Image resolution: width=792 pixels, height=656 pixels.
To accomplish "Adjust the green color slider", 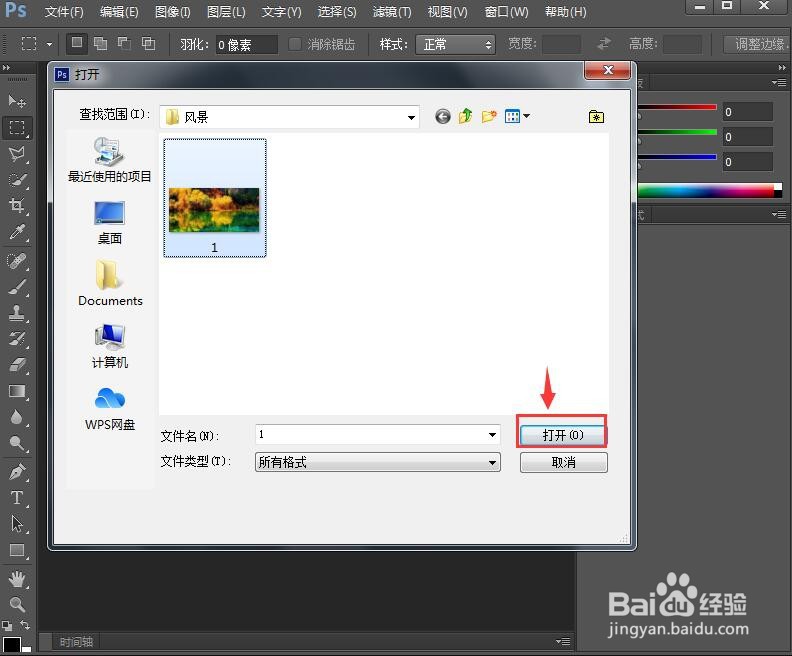I will click(677, 132).
